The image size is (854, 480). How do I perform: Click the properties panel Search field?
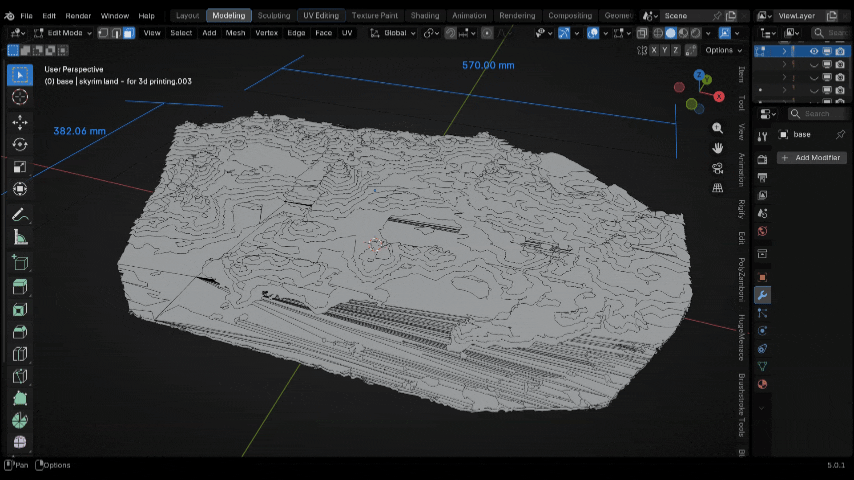[x=818, y=113]
